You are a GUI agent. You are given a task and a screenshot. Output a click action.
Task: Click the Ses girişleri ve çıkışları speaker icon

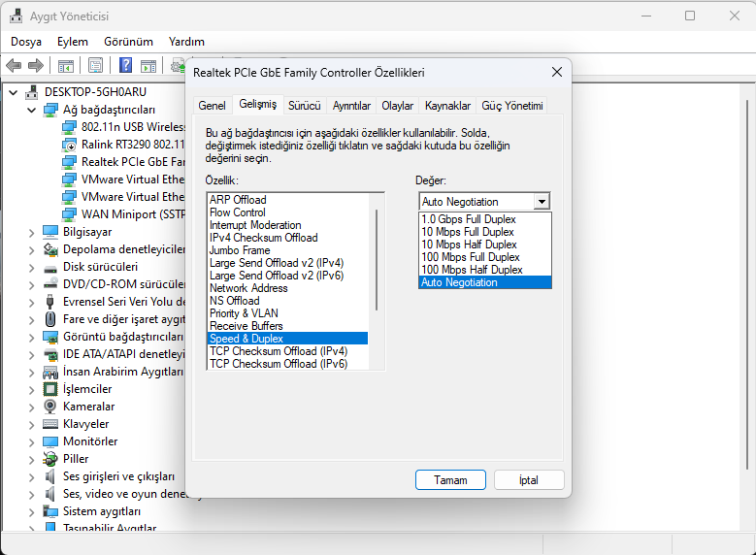click(49, 476)
